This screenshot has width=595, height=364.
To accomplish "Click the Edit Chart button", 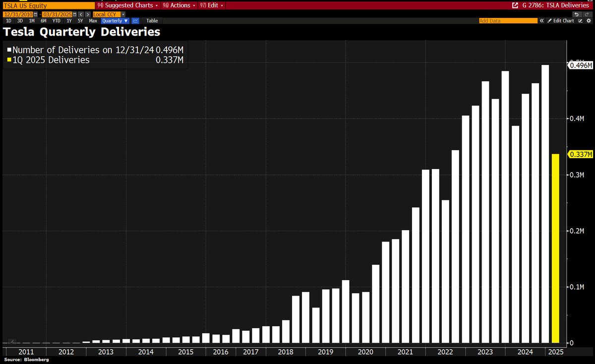I will (x=560, y=21).
